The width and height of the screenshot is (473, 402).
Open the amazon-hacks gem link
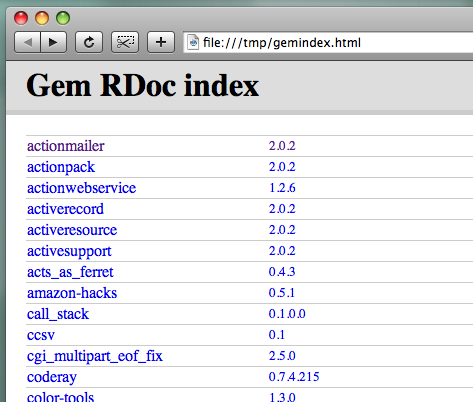click(72, 293)
